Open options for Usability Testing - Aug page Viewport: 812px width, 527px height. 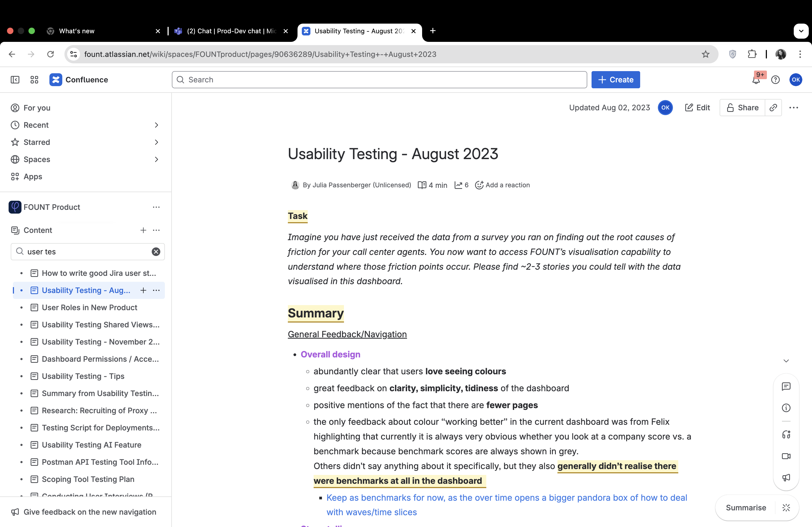click(156, 290)
